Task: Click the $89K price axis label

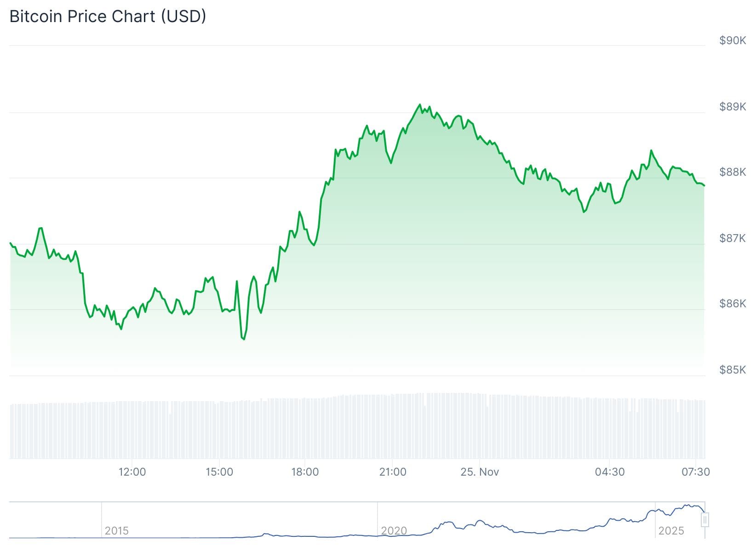Action: (x=733, y=107)
